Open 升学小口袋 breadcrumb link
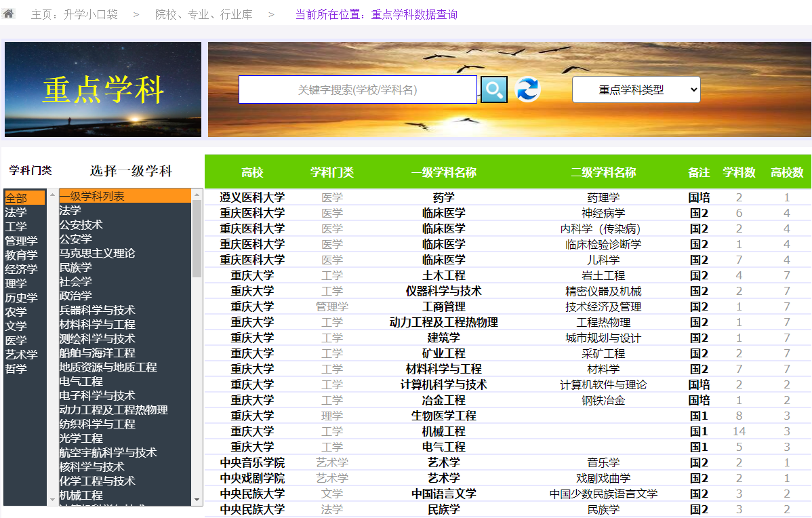The height and width of the screenshot is (518, 812). click(74, 14)
